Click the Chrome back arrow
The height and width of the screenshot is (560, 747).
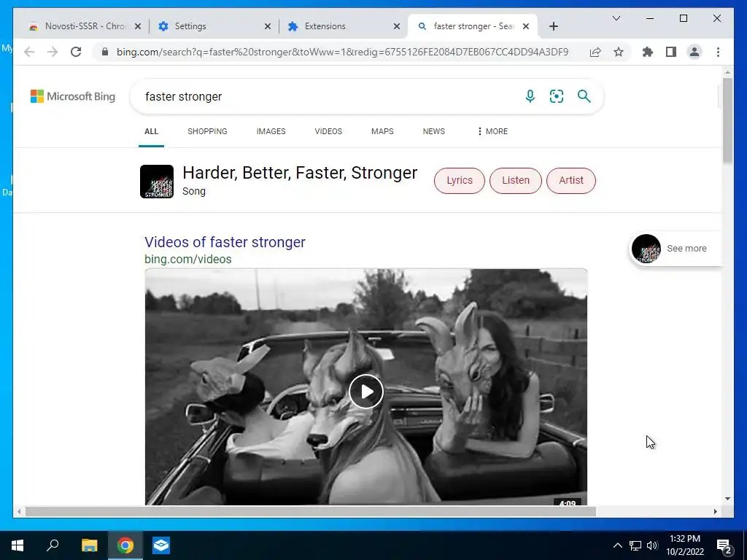click(x=29, y=52)
